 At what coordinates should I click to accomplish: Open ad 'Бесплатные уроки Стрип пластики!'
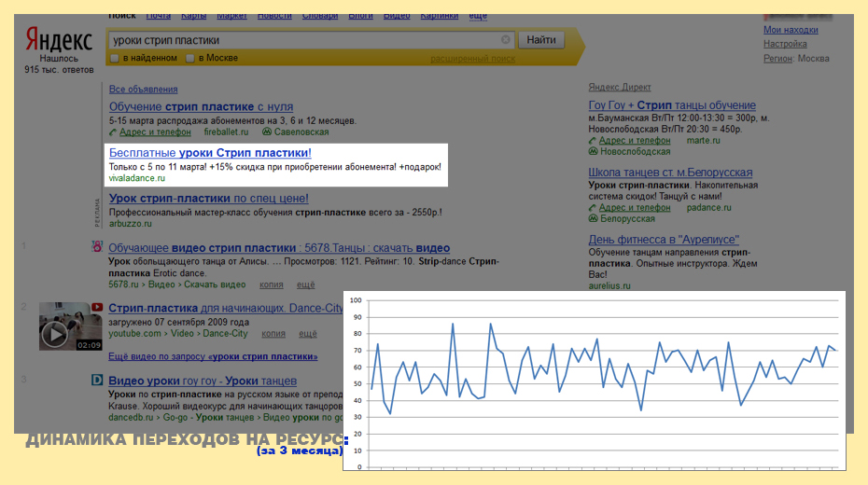(x=210, y=153)
